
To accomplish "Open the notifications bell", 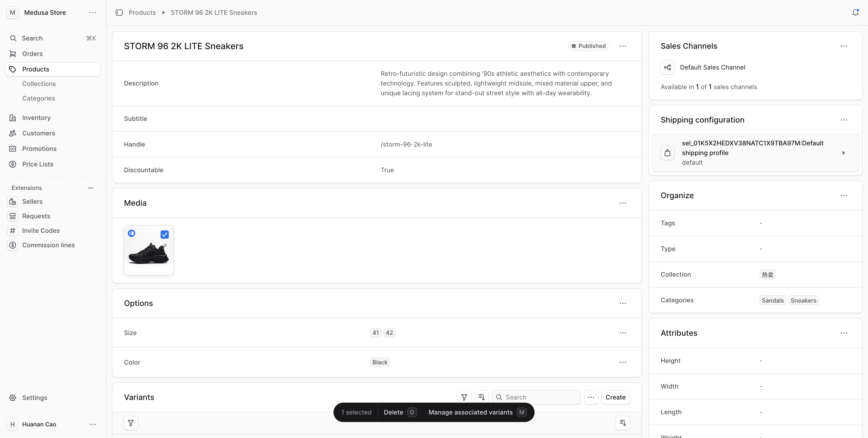I will [855, 12].
